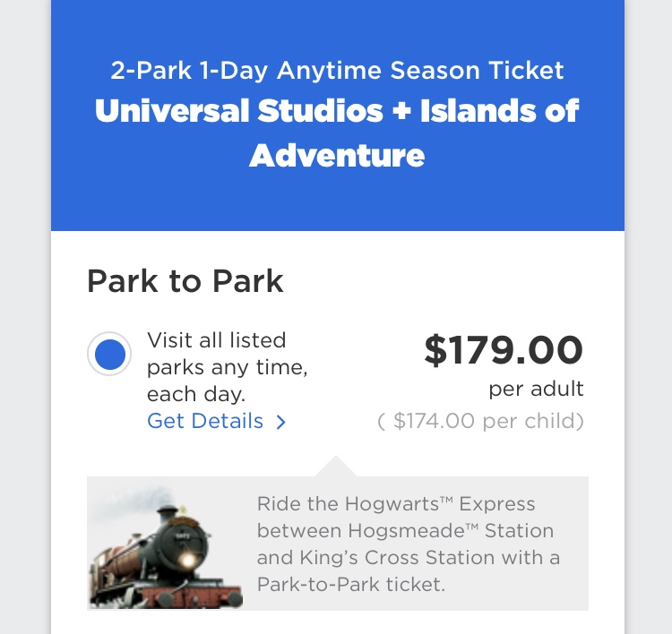Viewport: 672px width, 634px height.
Task: Click the 'each day.' line of the option text
Action: click(196, 394)
